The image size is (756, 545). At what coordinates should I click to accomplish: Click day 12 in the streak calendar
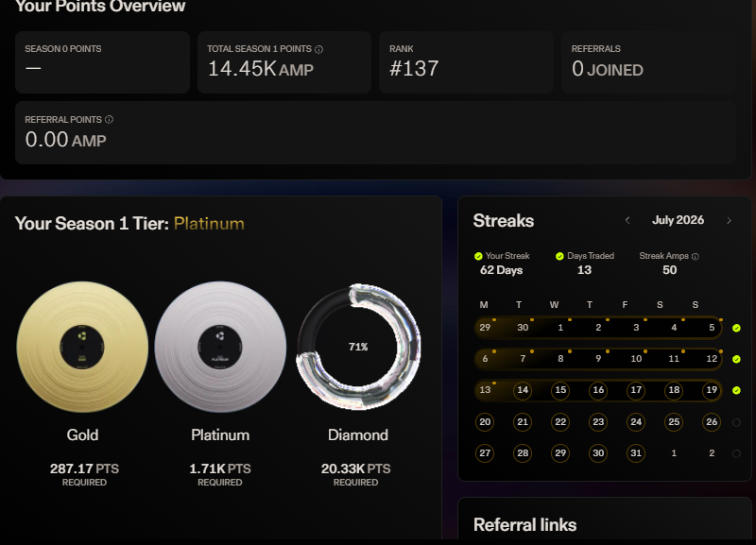tap(712, 359)
